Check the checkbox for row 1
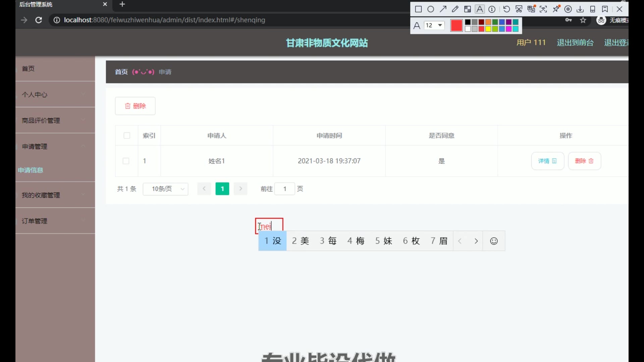644x362 pixels. pyautogui.click(x=126, y=161)
